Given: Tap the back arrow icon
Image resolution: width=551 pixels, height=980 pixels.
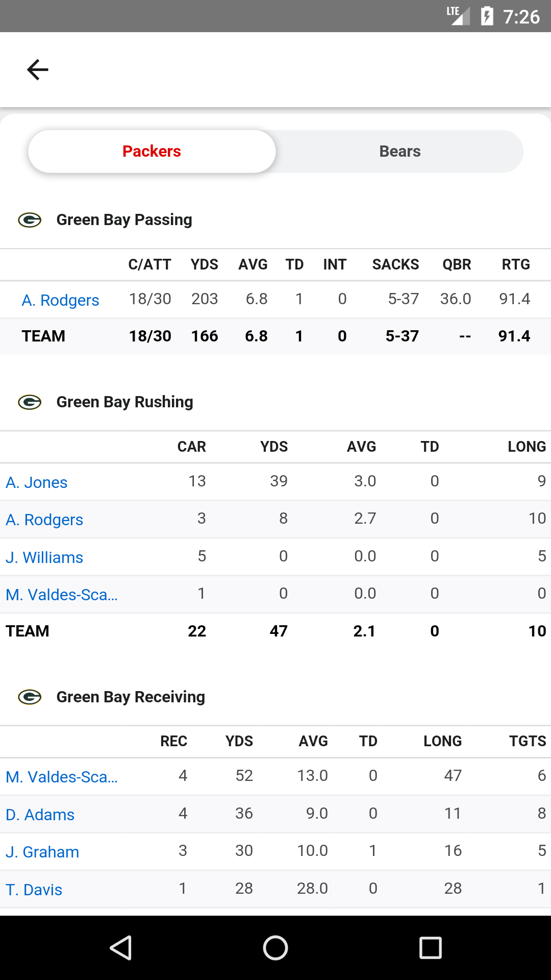Looking at the screenshot, I should coord(38,70).
